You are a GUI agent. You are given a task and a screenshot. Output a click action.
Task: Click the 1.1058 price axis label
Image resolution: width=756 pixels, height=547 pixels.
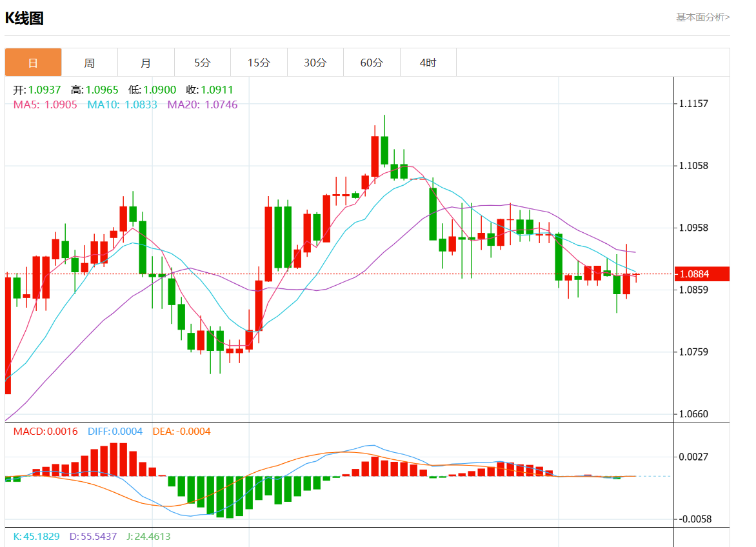[x=693, y=166]
